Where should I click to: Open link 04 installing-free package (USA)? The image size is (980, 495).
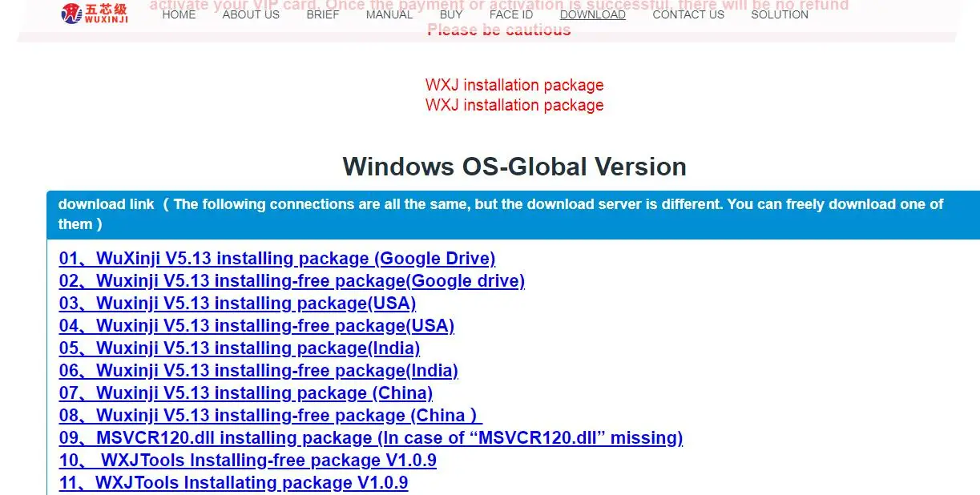coord(256,326)
